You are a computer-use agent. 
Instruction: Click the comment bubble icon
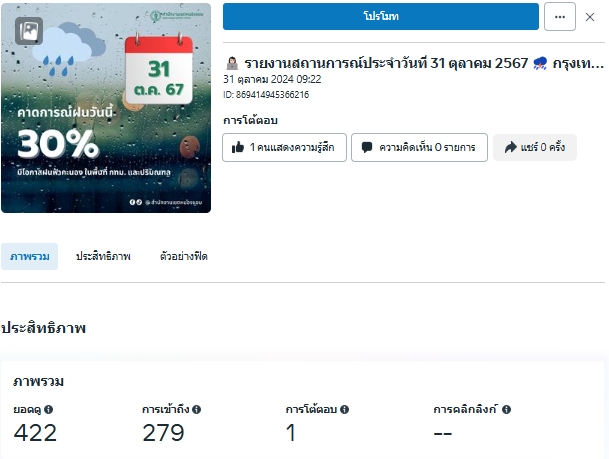tap(367, 148)
